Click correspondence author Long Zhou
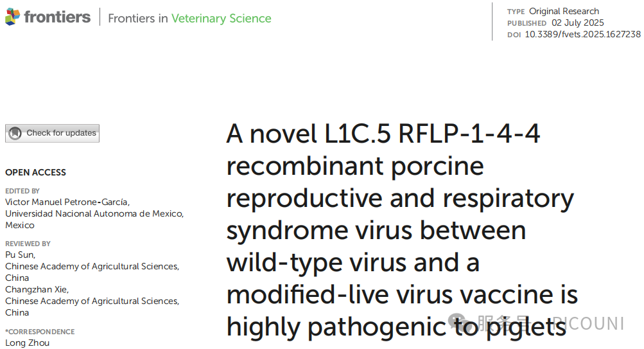The width and height of the screenshot is (644, 349). pos(27,343)
